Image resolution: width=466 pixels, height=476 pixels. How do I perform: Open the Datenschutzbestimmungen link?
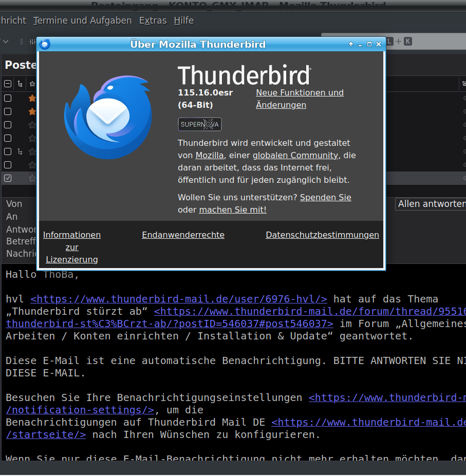[x=322, y=235]
